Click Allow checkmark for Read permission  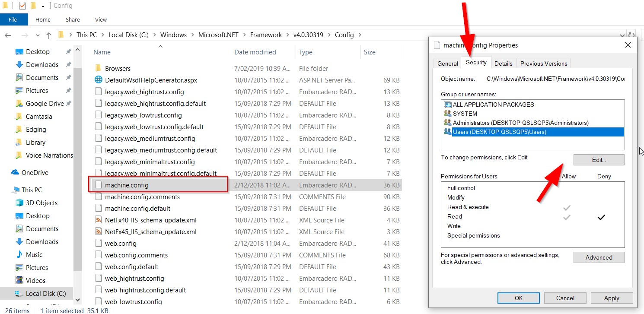[567, 217]
